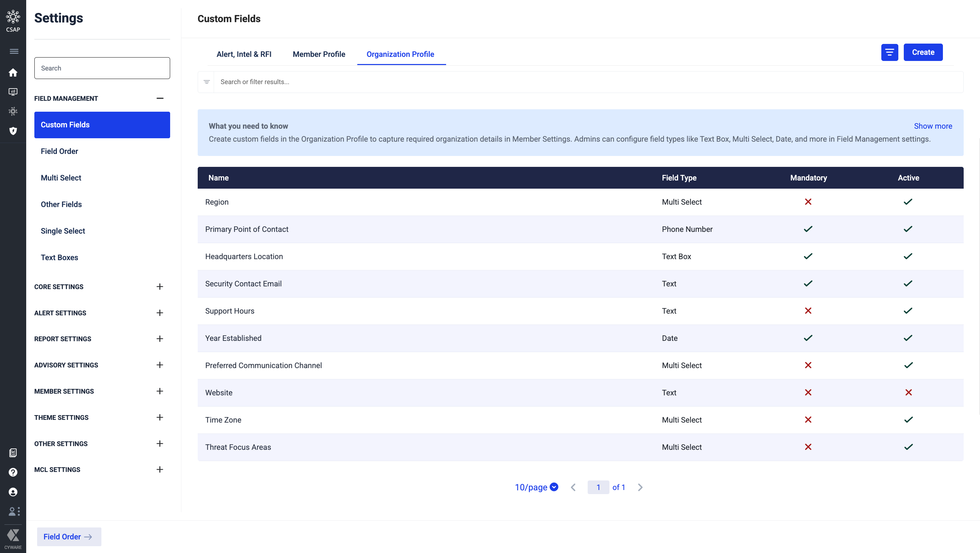Expand the Core Settings section
Image resolution: width=980 pixels, height=553 pixels.
click(x=160, y=287)
